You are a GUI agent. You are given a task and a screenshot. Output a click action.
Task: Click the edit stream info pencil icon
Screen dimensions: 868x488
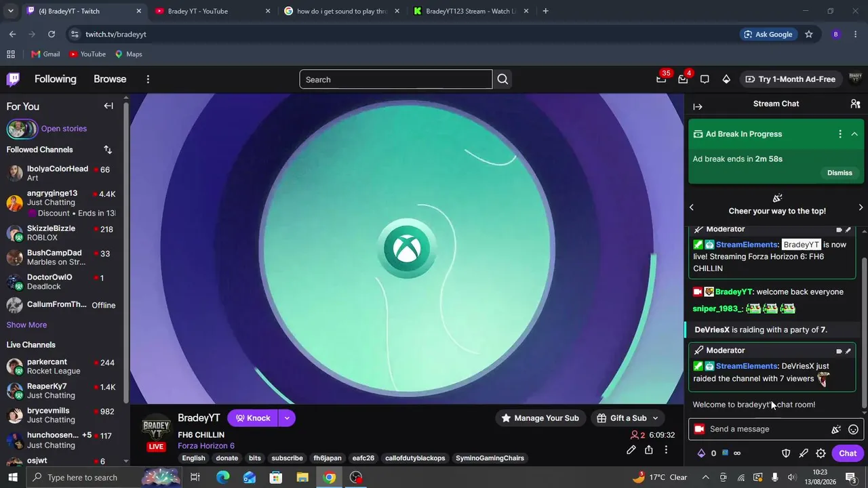coord(631,449)
